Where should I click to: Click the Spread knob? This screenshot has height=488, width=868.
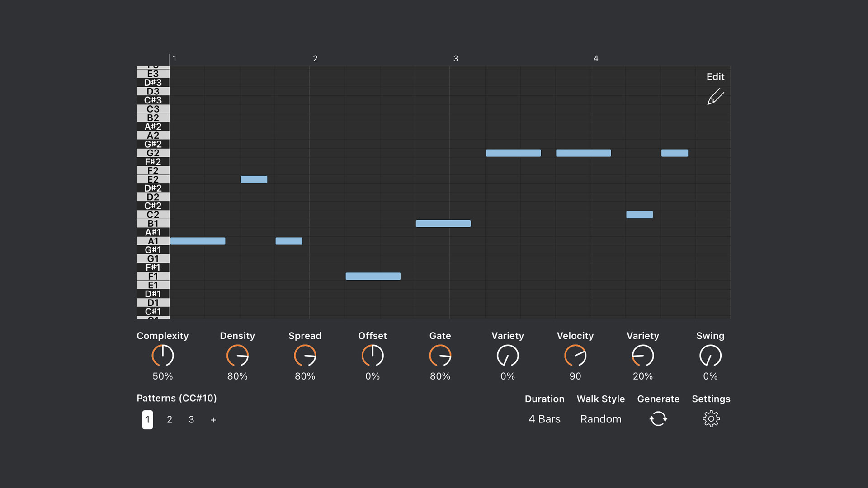[x=305, y=356]
